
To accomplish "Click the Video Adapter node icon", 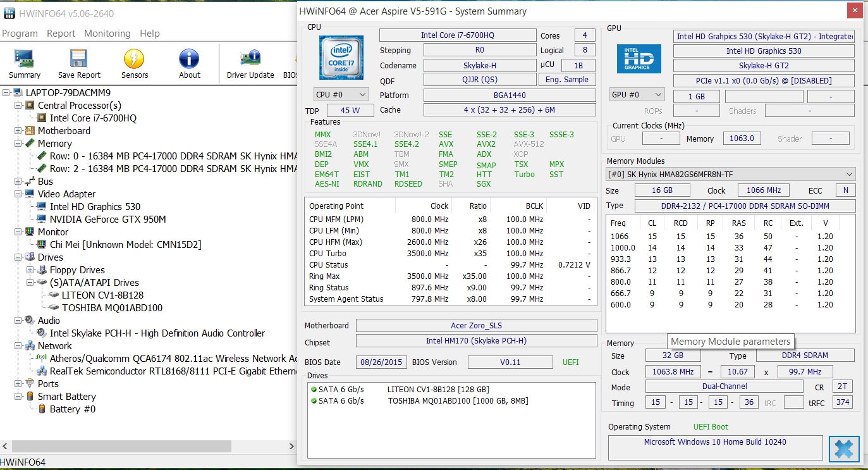I will [x=30, y=194].
